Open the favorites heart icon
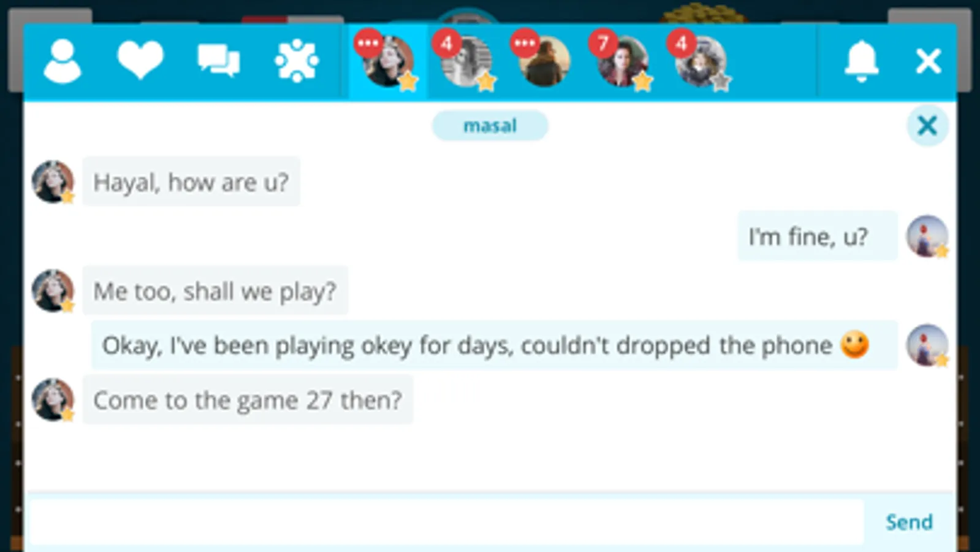Viewport: 980px width, 552px height. pos(140,60)
